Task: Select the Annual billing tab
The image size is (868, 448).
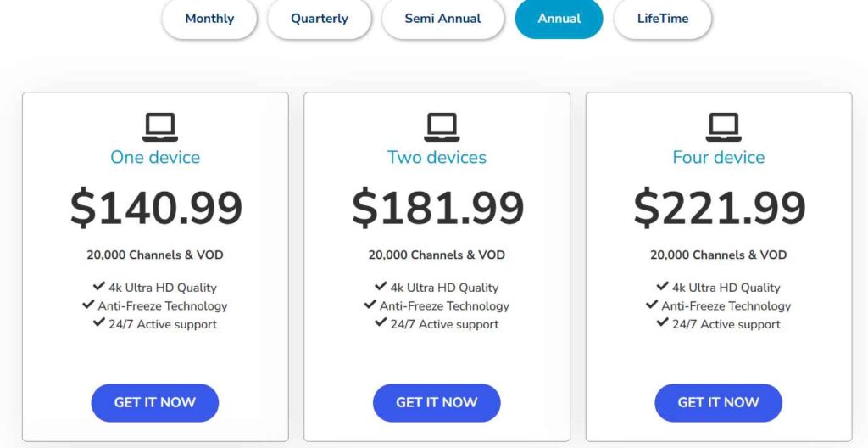Action: (x=559, y=19)
